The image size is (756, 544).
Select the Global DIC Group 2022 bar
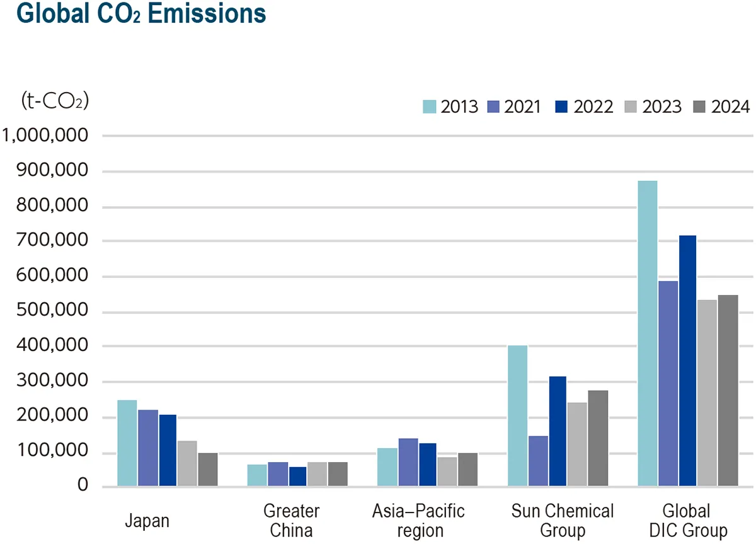pos(687,361)
